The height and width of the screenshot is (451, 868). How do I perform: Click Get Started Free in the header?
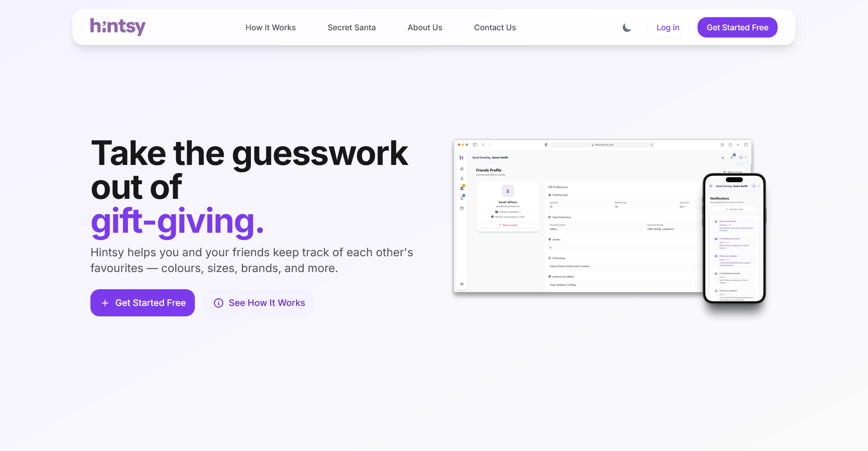click(737, 28)
